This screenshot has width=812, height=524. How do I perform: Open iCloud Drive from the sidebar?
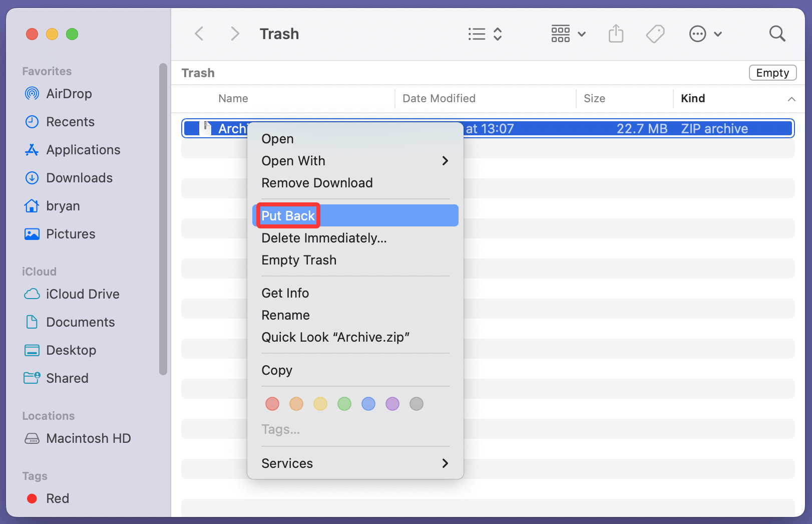point(82,294)
